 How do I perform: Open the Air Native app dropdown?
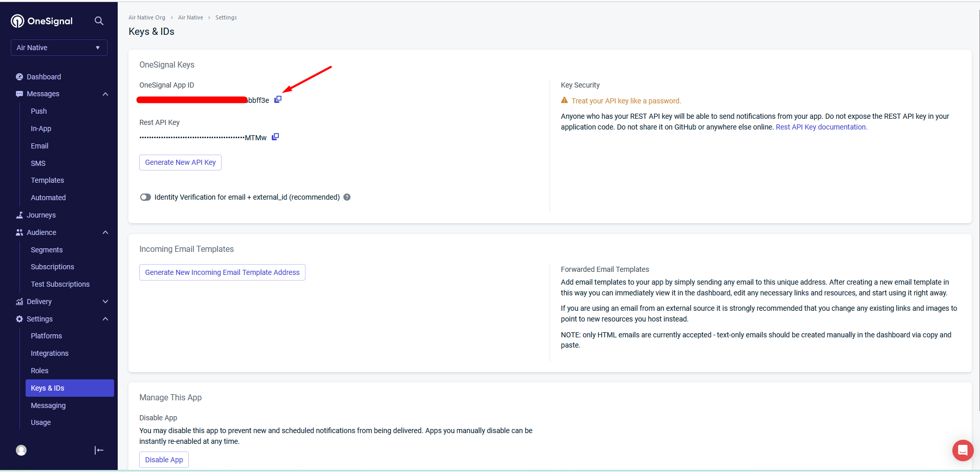coord(59,48)
